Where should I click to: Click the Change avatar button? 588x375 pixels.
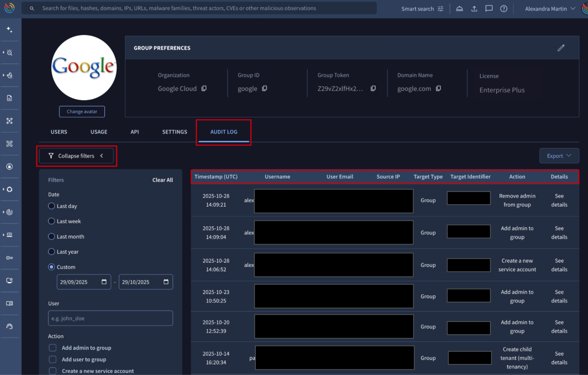pos(82,112)
